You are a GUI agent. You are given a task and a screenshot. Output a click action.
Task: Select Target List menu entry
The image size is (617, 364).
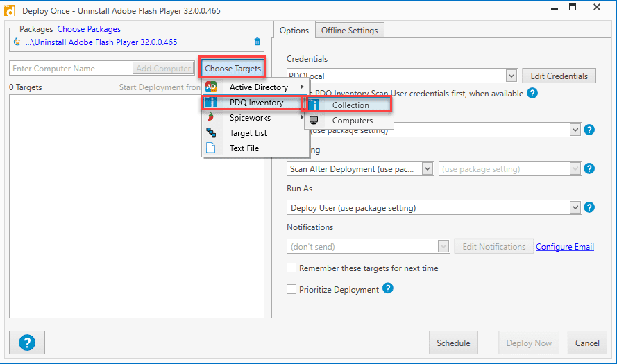point(255,133)
